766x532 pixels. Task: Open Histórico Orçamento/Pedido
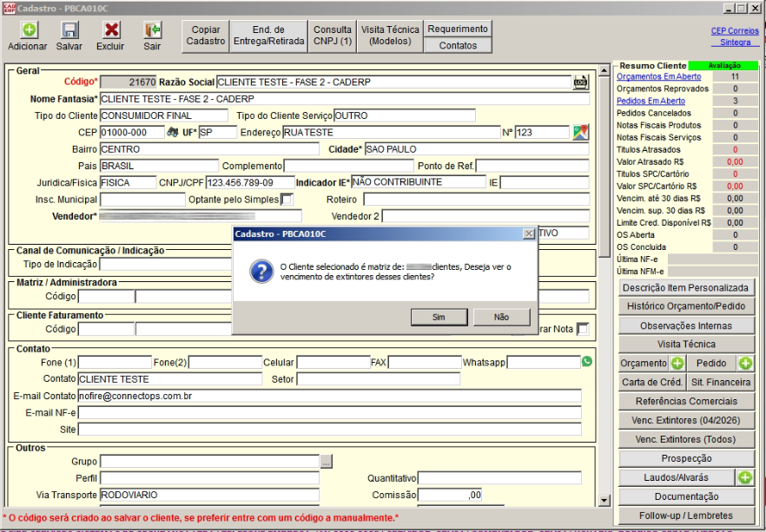click(686, 306)
